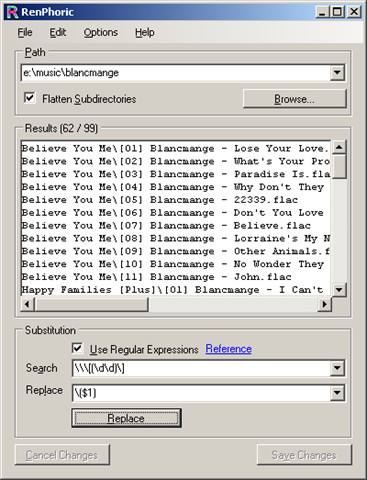This screenshot has height=480, width=367.
Task: Click Cancel Changes button
Action: coord(62,455)
